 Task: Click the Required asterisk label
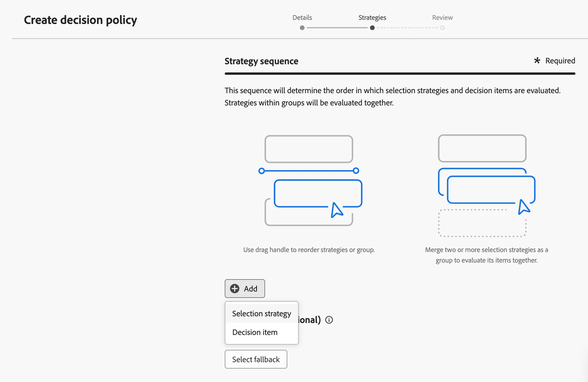coord(554,61)
